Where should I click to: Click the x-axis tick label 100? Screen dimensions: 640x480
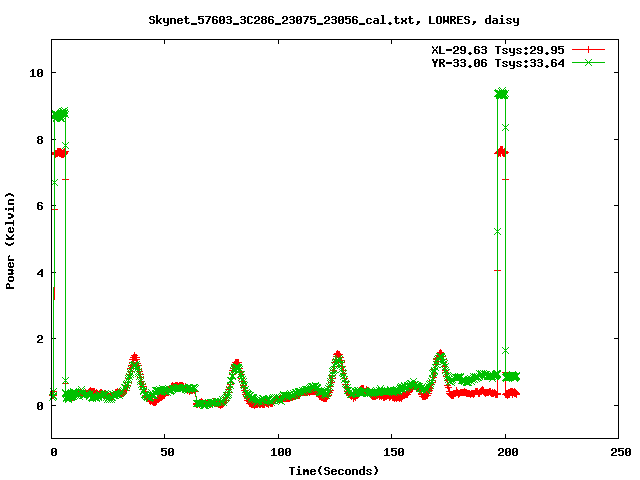(x=281, y=452)
